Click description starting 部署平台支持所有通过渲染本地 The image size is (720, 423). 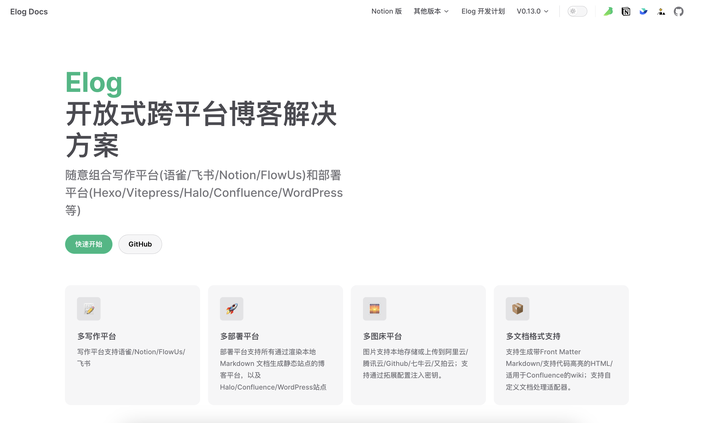click(273, 369)
